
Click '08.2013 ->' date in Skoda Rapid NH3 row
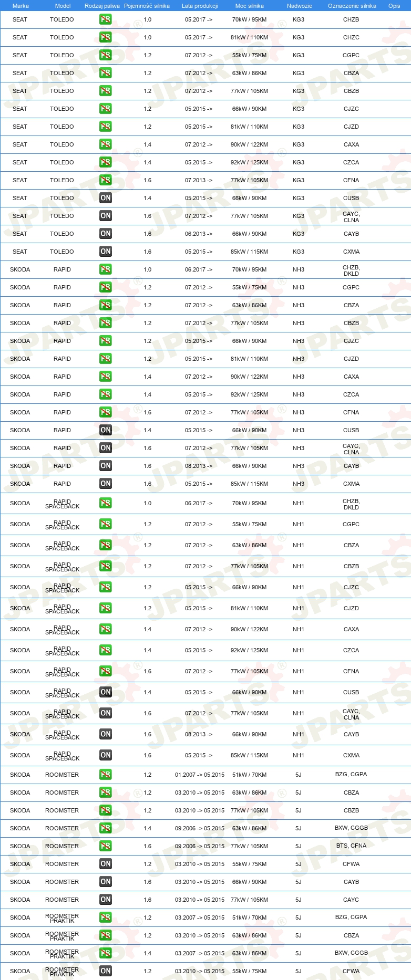pos(199,466)
